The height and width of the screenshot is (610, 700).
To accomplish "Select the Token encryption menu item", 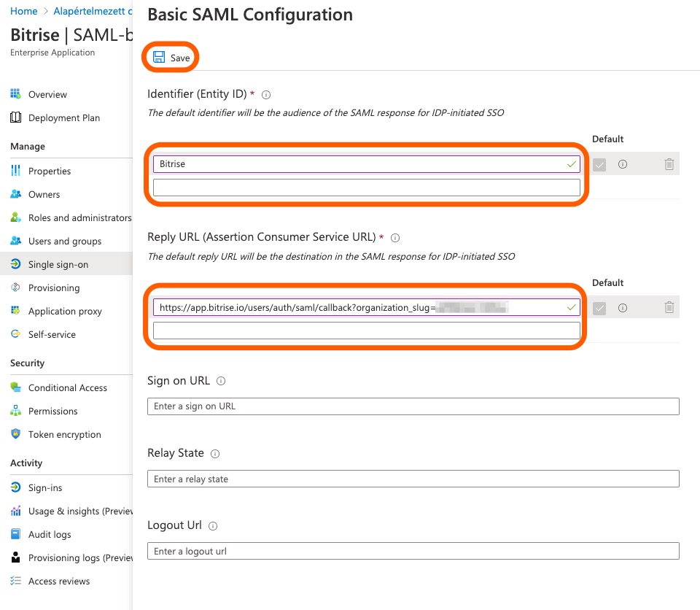I will tap(64, 434).
